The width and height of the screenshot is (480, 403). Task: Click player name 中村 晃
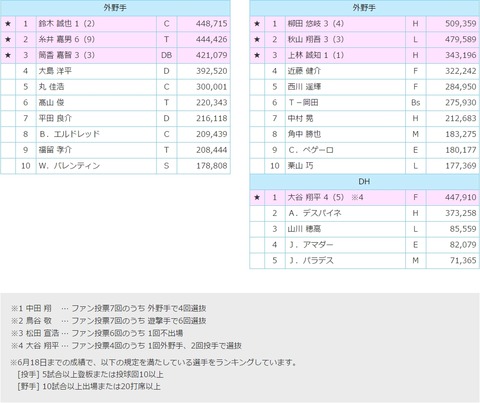click(x=300, y=118)
